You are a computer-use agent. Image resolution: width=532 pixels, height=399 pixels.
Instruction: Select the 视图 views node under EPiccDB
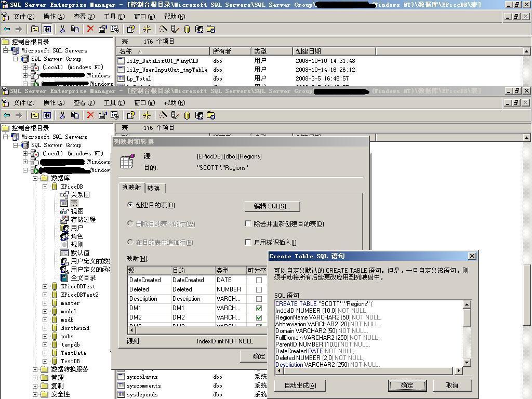click(x=72, y=211)
